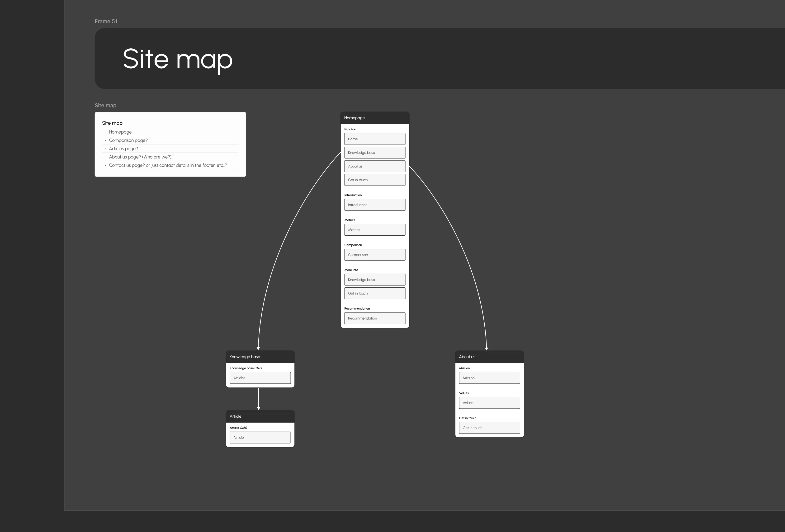The image size is (785, 532).
Task: Select Knowledge base box under More info
Action: [x=375, y=280]
